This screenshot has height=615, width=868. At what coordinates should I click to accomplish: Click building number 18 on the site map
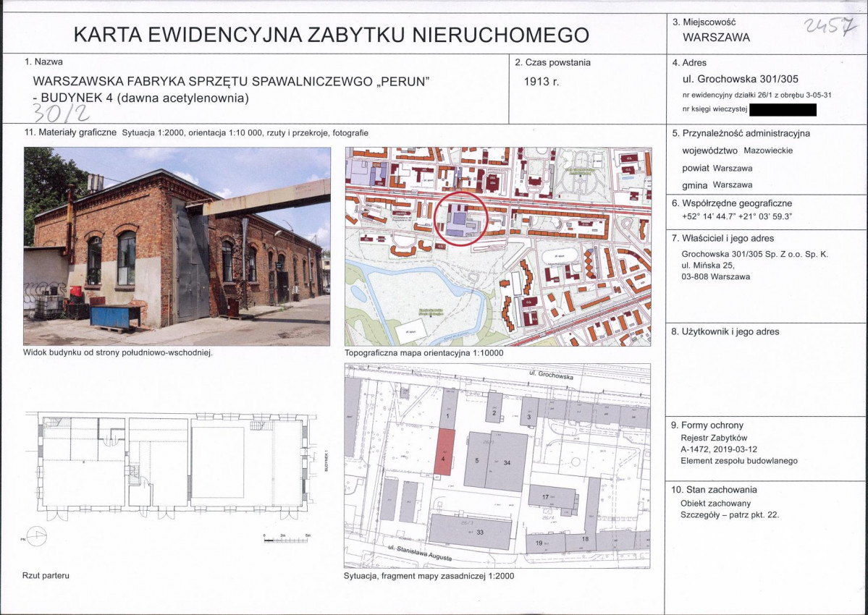[x=585, y=539]
